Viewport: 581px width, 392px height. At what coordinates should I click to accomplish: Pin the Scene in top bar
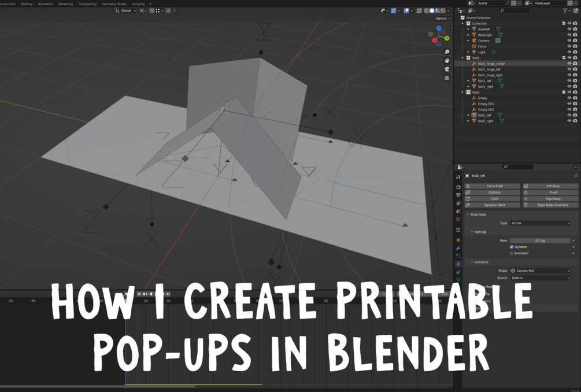[x=507, y=3]
